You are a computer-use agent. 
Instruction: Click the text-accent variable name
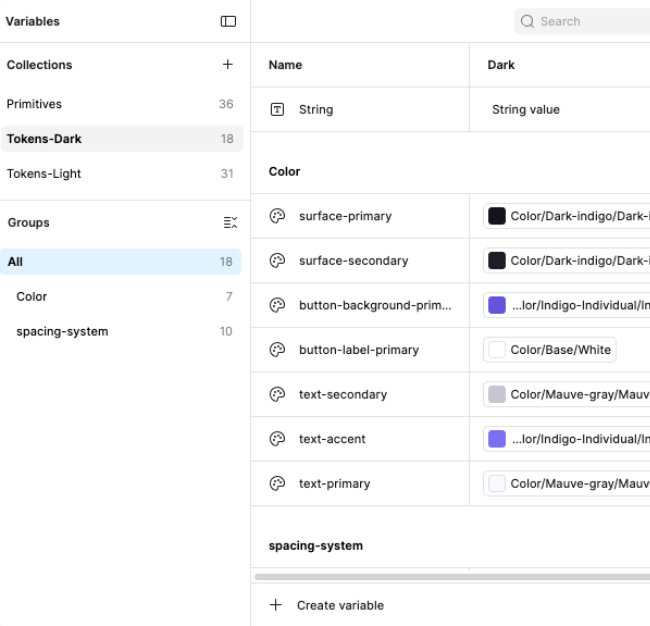pos(332,439)
